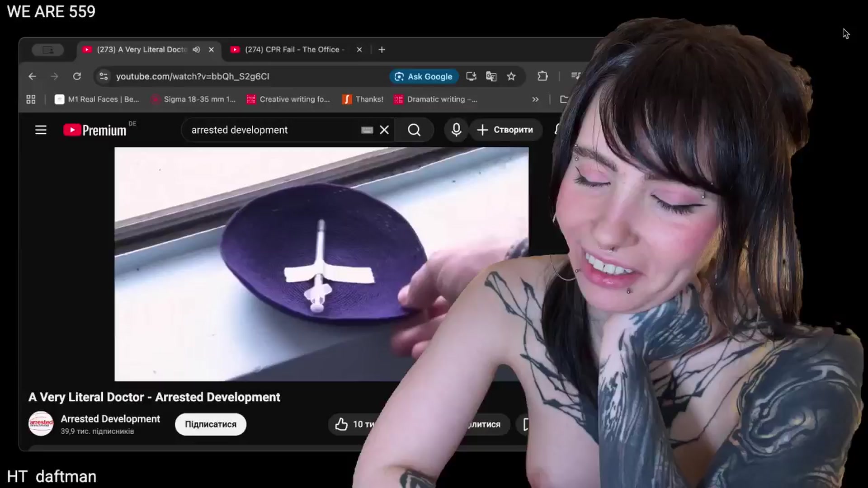Open the extensions puzzle icon
868x488 pixels.
click(542, 76)
